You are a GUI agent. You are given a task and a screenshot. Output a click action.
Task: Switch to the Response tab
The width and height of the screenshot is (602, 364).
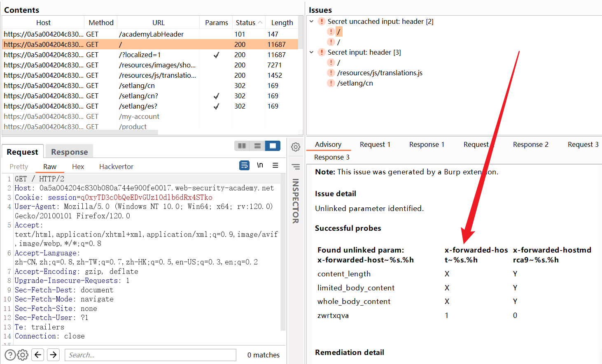point(69,152)
